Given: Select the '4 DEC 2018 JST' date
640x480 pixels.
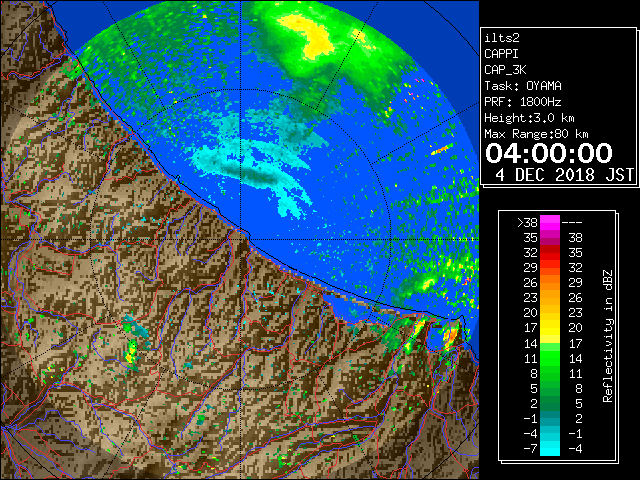Looking at the screenshot, I should tap(564, 175).
